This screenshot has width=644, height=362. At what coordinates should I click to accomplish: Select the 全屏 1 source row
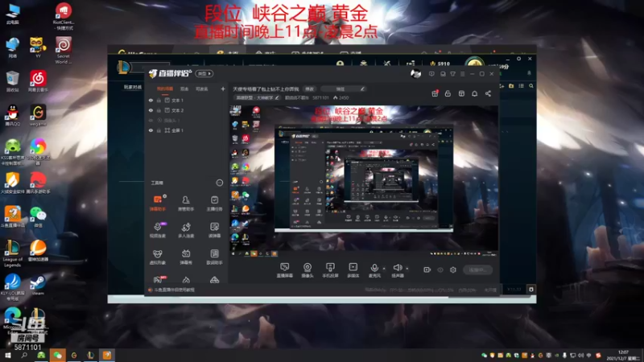point(186,130)
